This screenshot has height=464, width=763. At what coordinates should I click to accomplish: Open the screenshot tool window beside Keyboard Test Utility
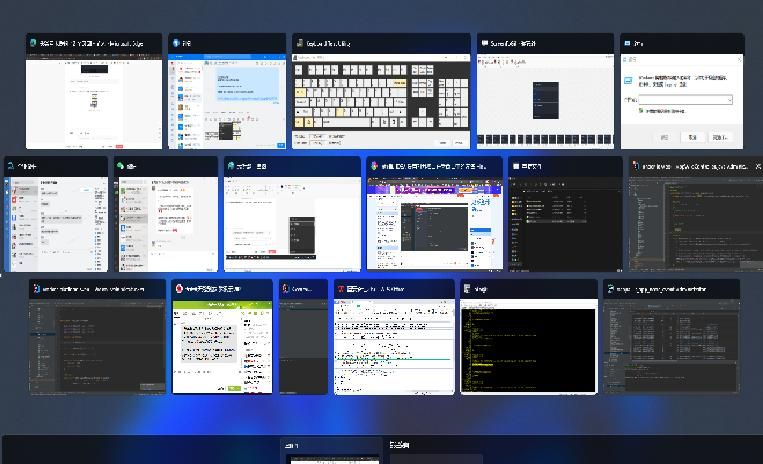(545, 91)
